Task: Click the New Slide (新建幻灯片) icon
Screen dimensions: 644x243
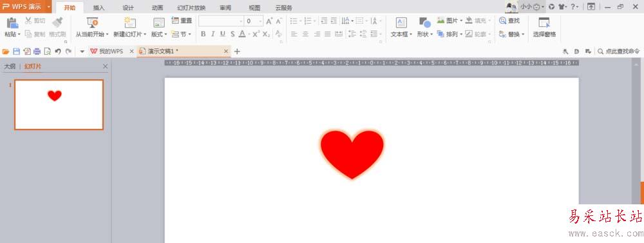Action: 130,23
